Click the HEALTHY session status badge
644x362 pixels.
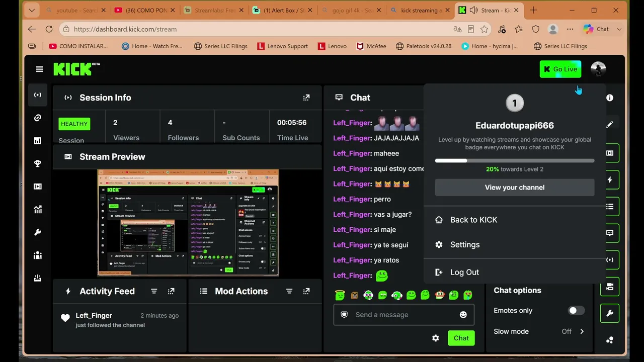coord(74,124)
